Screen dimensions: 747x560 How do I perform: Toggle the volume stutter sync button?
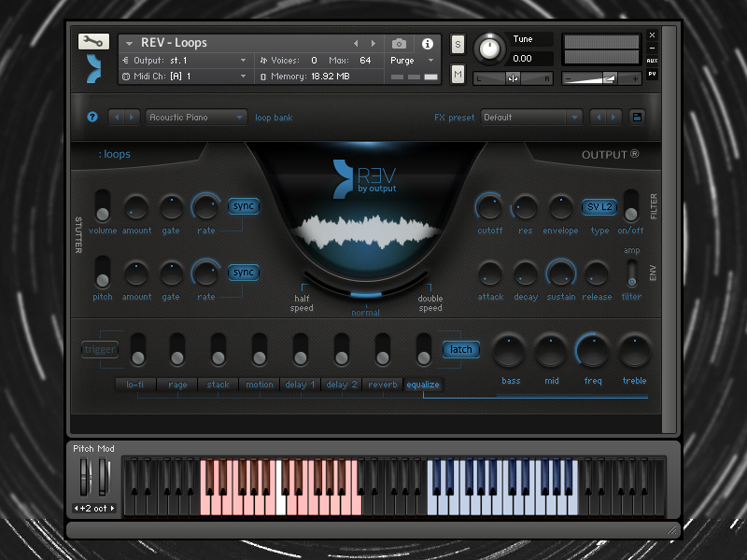pos(244,206)
